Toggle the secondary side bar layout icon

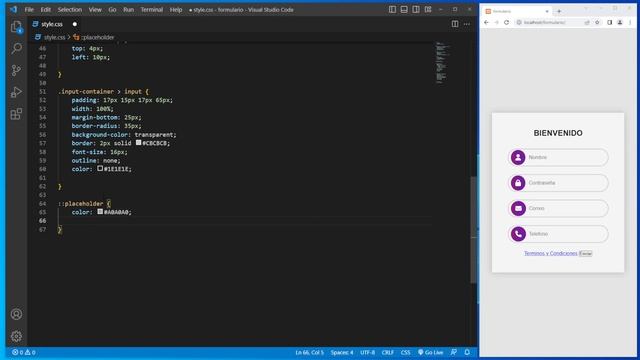pos(416,9)
